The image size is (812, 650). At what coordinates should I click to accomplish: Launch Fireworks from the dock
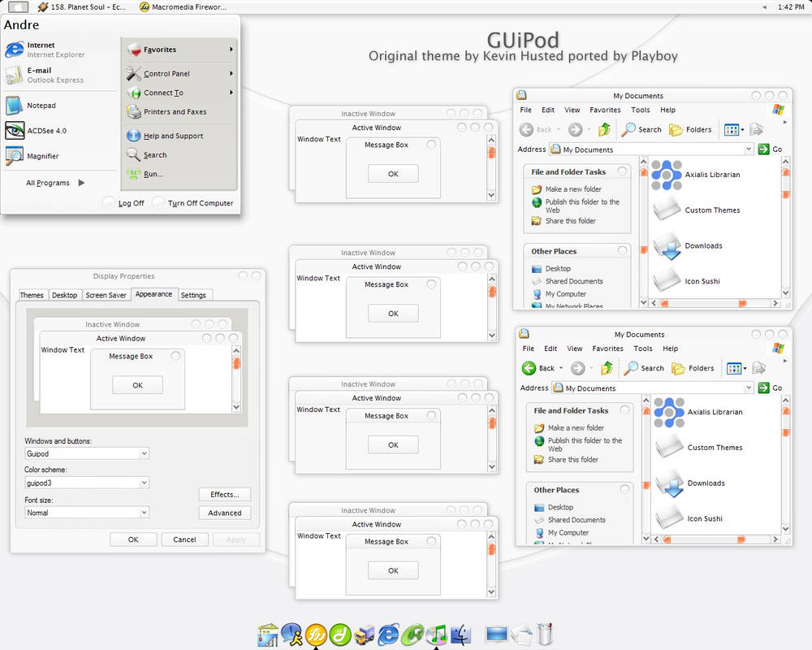click(x=316, y=635)
